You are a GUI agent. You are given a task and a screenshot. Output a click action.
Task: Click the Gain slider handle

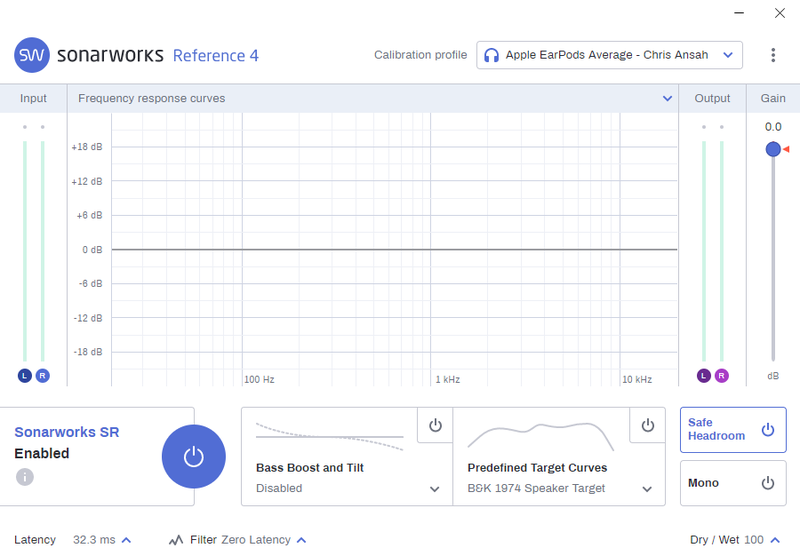coord(773,149)
